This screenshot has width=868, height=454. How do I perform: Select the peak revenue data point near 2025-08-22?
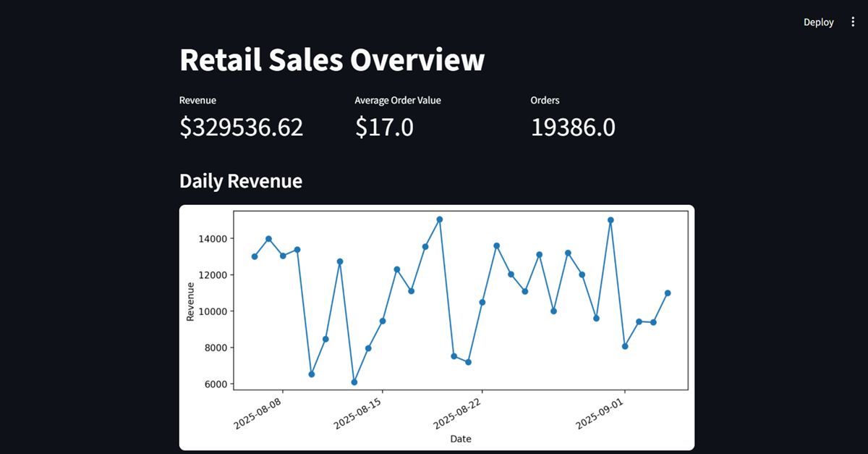pyautogui.click(x=439, y=219)
